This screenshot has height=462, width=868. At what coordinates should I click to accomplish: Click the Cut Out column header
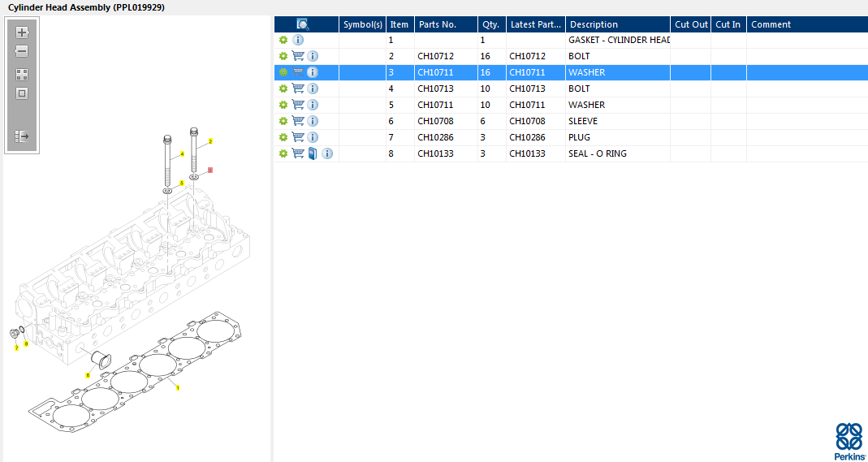click(691, 24)
